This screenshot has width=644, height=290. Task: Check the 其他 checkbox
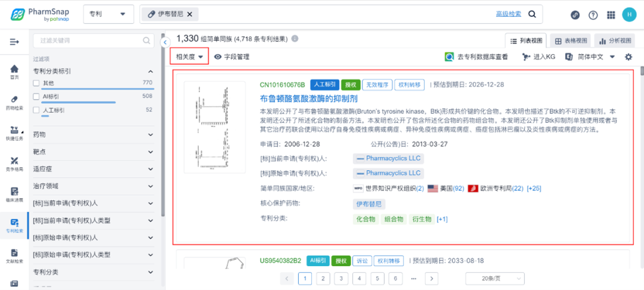coord(36,83)
